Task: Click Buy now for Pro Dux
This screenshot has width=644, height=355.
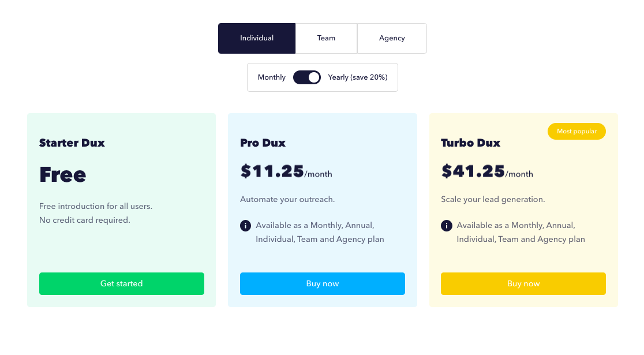Action: [323, 283]
